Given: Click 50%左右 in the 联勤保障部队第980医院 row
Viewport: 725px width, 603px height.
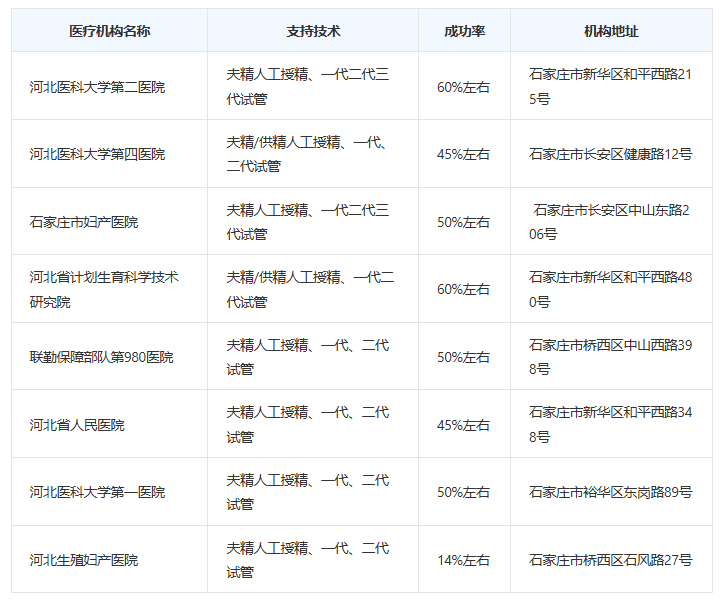Looking at the screenshot, I should [463, 357].
